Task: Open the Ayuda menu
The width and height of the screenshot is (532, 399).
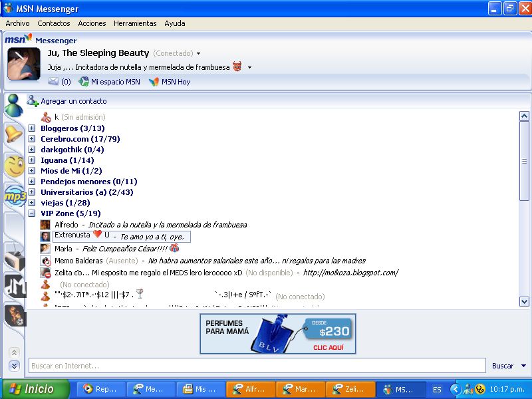Action: [175, 23]
